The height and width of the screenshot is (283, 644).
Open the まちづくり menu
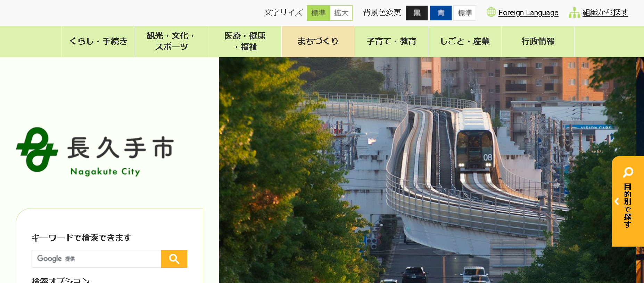(318, 41)
